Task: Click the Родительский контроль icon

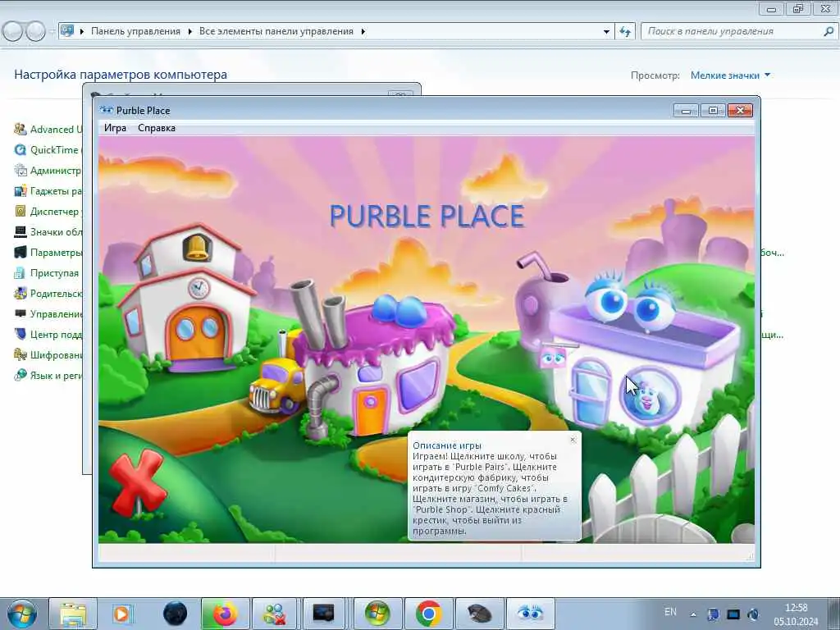Action: pyautogui.click(x=21, y=294)
